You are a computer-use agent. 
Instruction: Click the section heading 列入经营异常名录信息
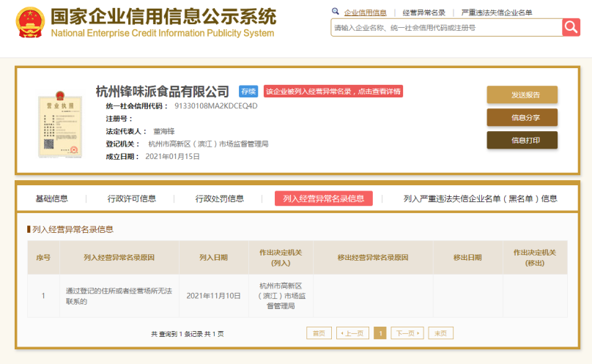[x=73, y=229]
